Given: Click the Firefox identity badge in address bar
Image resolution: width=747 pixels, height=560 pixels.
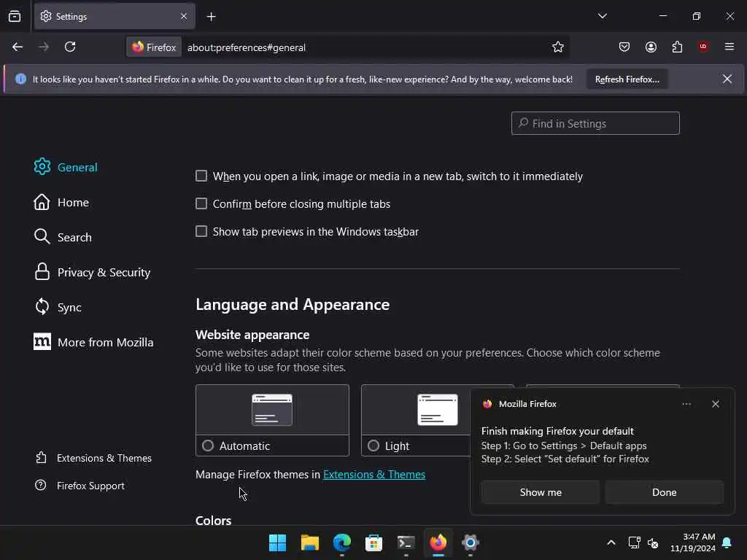Looking at the screenshot, I should point(154,47).
